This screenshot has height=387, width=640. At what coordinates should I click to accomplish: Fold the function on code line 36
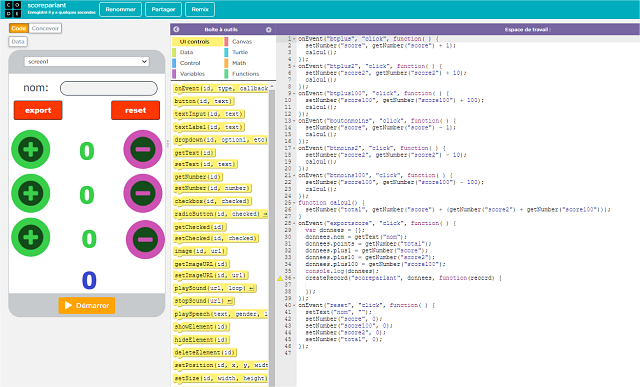(295, 278)
